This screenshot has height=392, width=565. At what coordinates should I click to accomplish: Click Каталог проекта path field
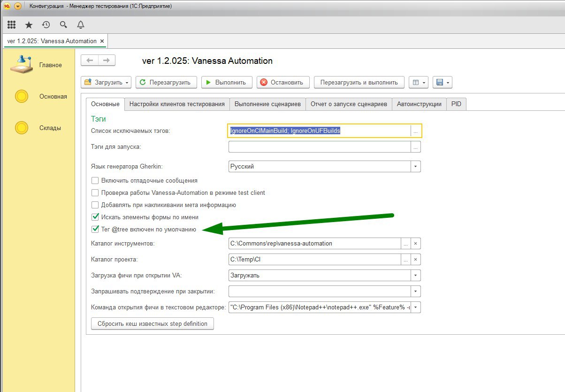314,260
